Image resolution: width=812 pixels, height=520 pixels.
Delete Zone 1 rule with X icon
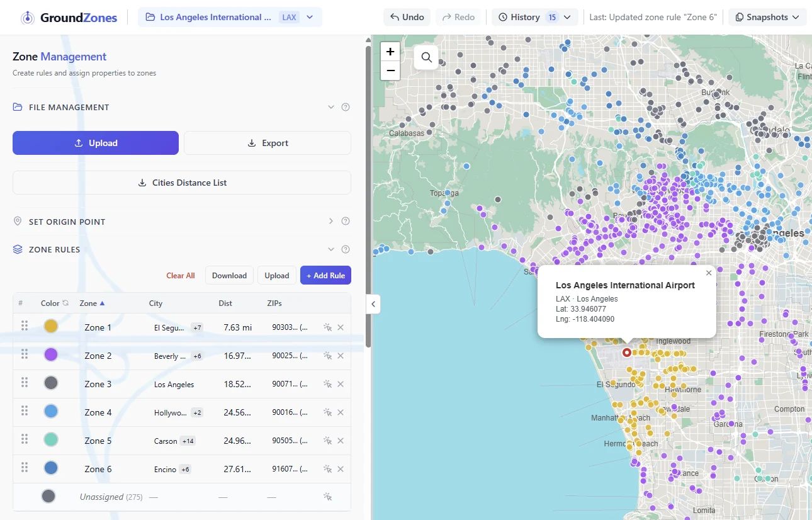pos(341,327)
